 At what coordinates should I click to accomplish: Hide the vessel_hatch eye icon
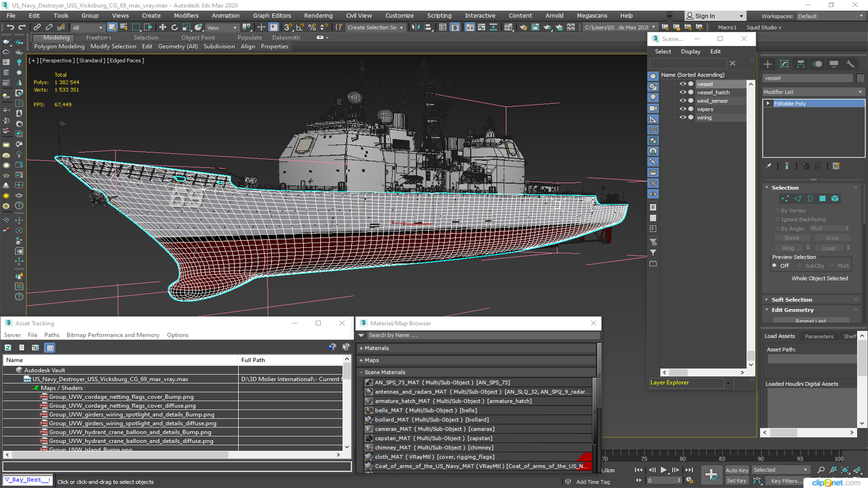pos(683,92)
